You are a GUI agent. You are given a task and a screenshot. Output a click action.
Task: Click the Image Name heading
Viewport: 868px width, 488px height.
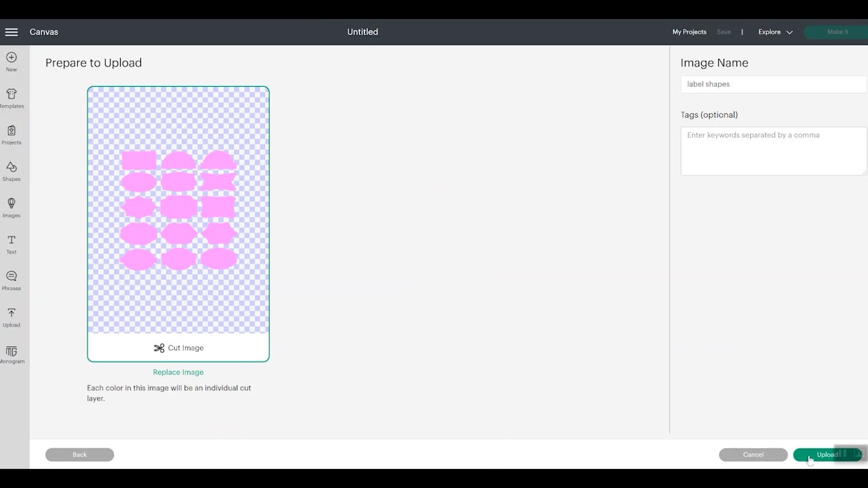click(714, 63)
